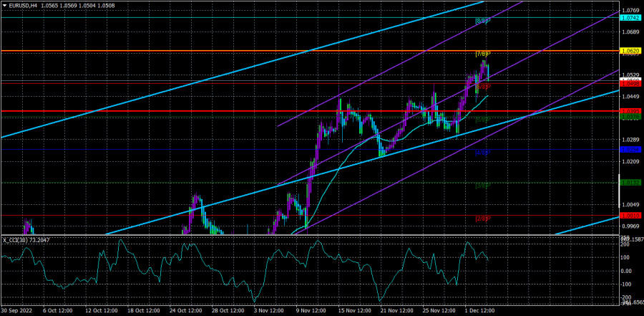Select the orange 1.0620 price tag

pyautogui.click(x=630, y=52)
